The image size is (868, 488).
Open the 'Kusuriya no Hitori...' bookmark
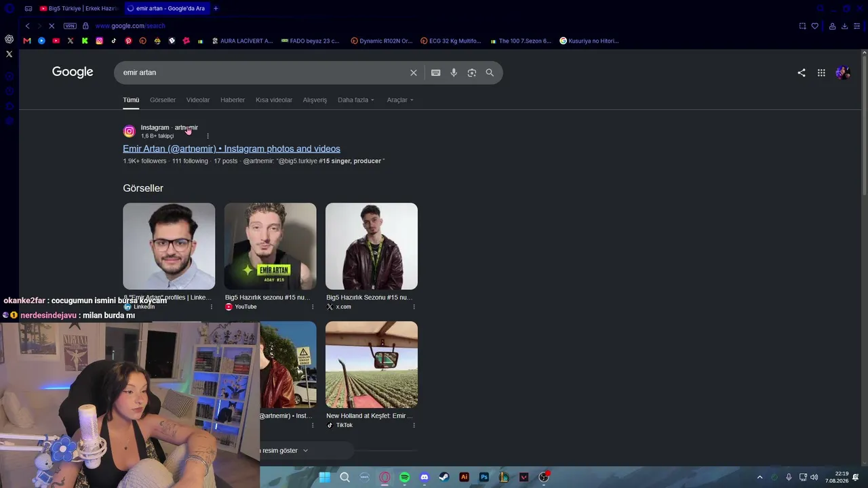(589, 41)
